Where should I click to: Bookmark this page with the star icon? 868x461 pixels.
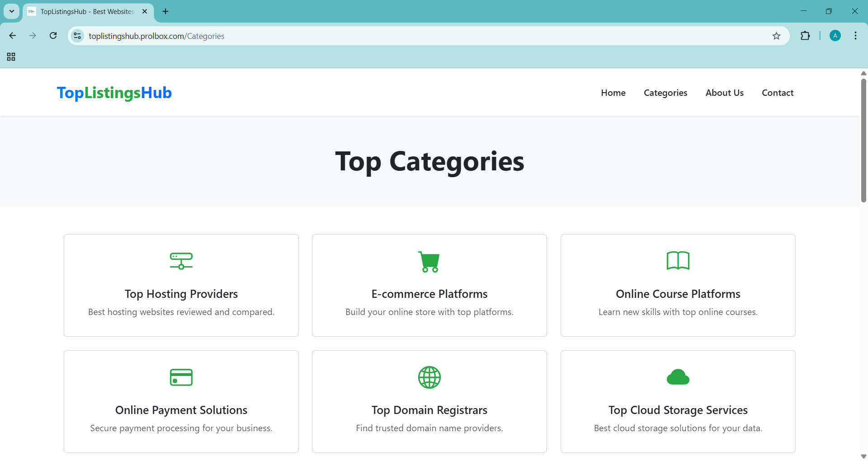click(776, 36)
